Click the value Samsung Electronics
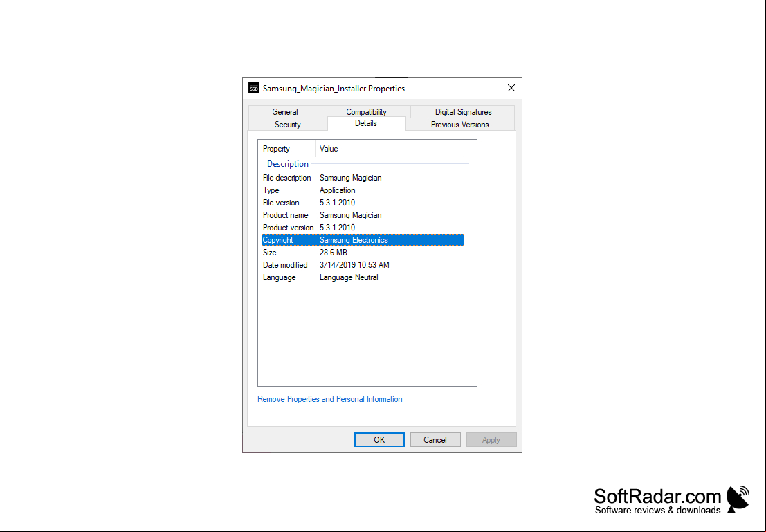The image size is (766, 532). click(354, 240)
